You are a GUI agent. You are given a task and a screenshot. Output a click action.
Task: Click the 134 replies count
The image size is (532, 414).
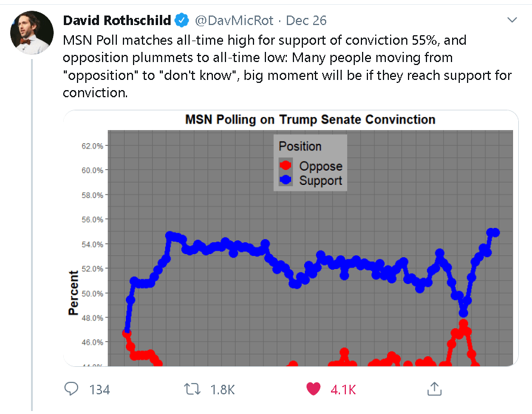[100, 390]
